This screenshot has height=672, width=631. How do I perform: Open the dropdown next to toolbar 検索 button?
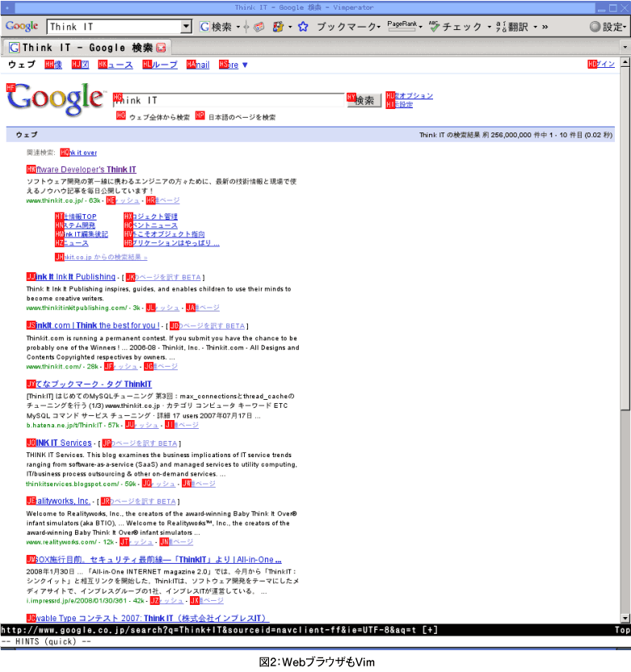point(238,27)
